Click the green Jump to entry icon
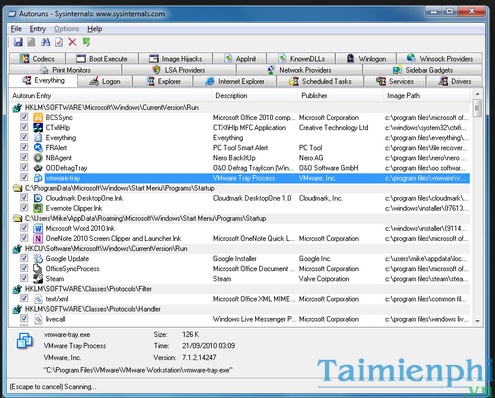Screen dimensions: 495x398 pyautogui.click(x=86, y=42)
